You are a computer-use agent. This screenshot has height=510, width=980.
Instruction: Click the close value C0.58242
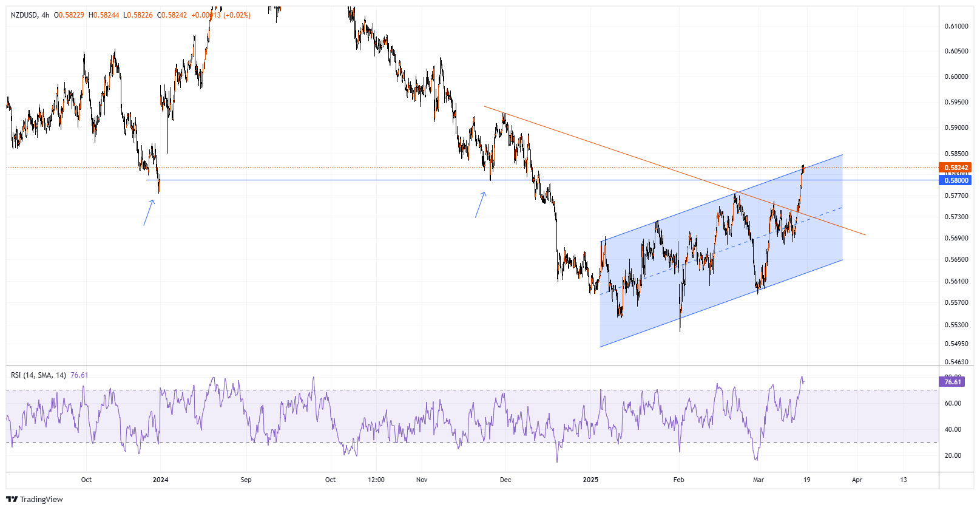172,15
